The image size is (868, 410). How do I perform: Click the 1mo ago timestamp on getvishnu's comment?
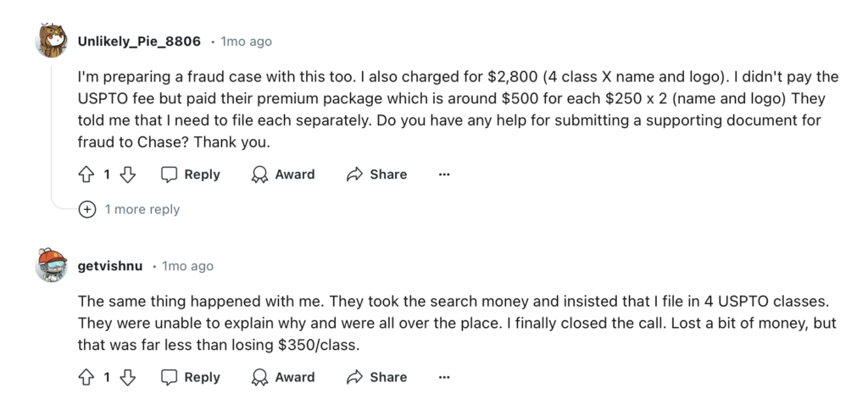point(188,266)
